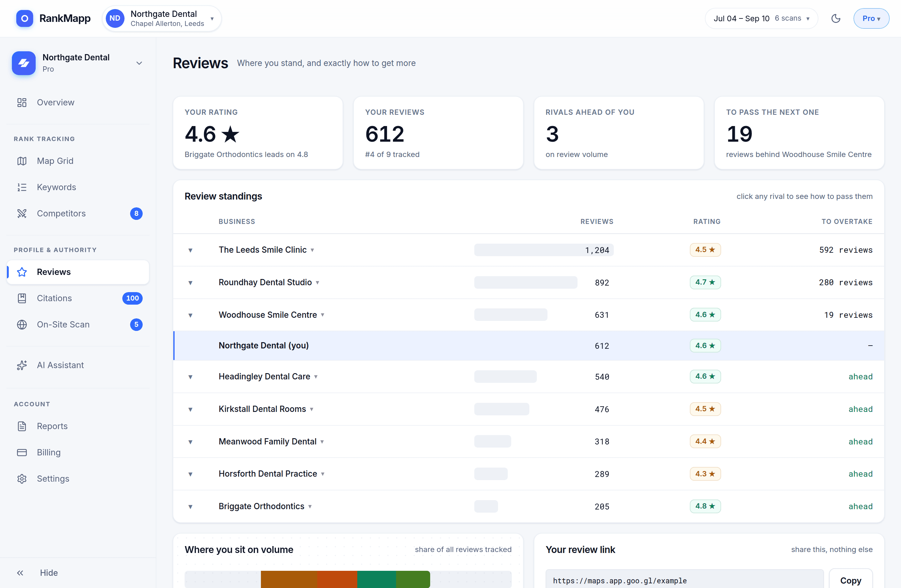901x588 pixels.
Task: Click the Your Rating 4.6 card
Action: pyautogui.click(x=258, y=133)
